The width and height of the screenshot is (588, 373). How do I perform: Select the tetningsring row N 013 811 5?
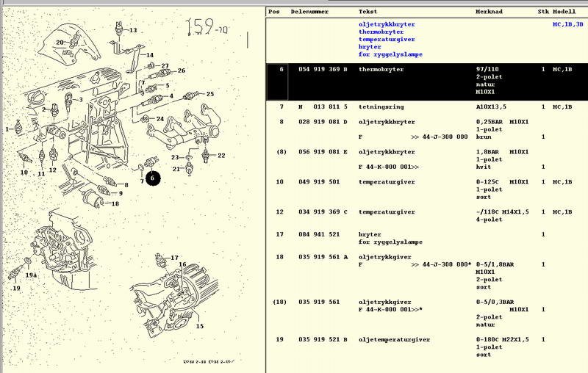(x=426, y=107)
